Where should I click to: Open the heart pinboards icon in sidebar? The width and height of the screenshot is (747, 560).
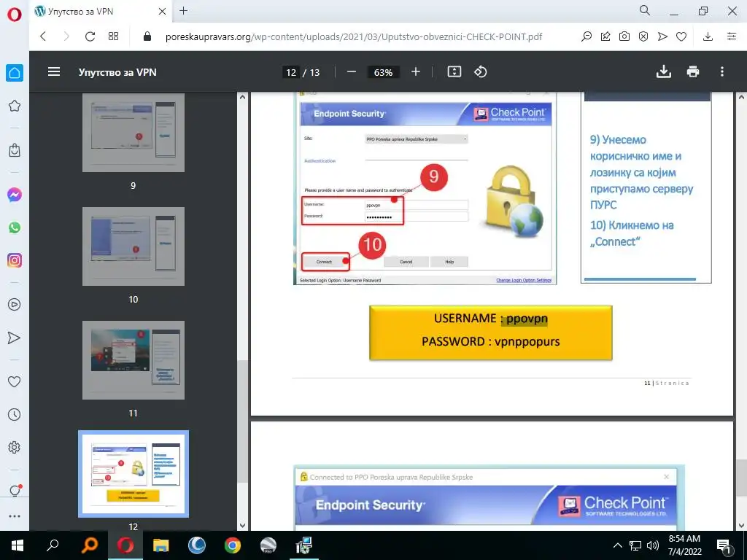[15, 381]
